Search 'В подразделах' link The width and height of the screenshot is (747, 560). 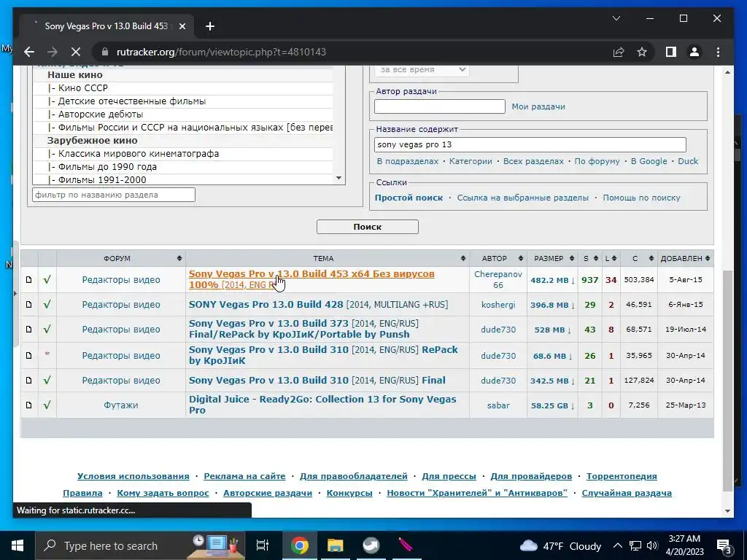[407, 161]
